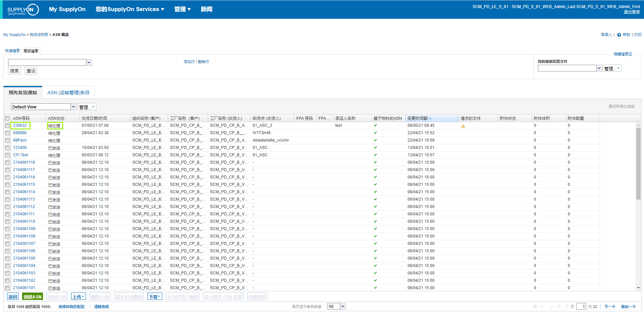Check the box for ASN 123456
This screenshot has height=313, width=644.
click(7, 148)
